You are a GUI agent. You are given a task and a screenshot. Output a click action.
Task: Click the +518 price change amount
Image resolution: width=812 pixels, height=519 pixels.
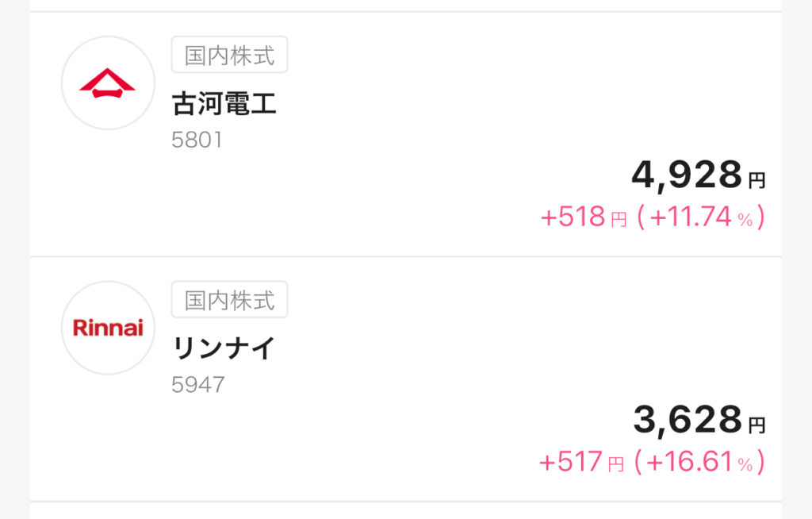(573, 217)
